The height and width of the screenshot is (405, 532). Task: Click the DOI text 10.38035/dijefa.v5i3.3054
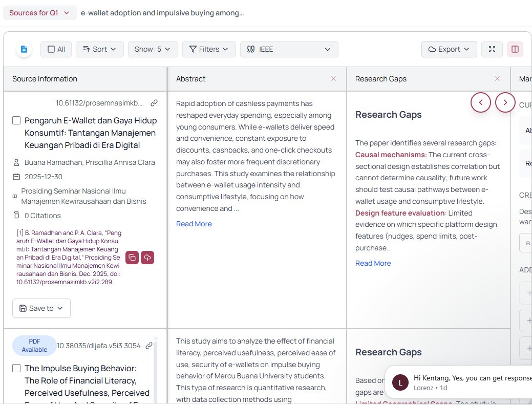pos(99,346)
